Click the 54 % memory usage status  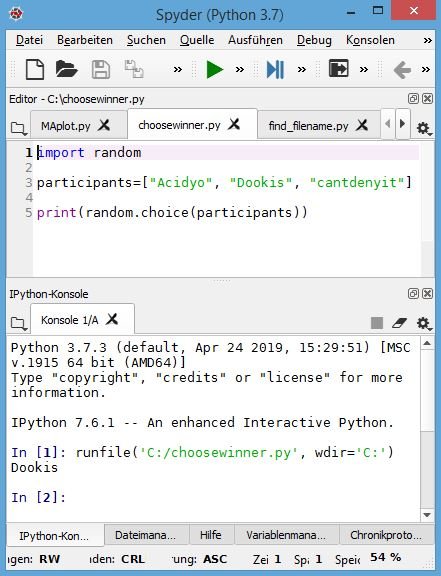coord(386,557)
